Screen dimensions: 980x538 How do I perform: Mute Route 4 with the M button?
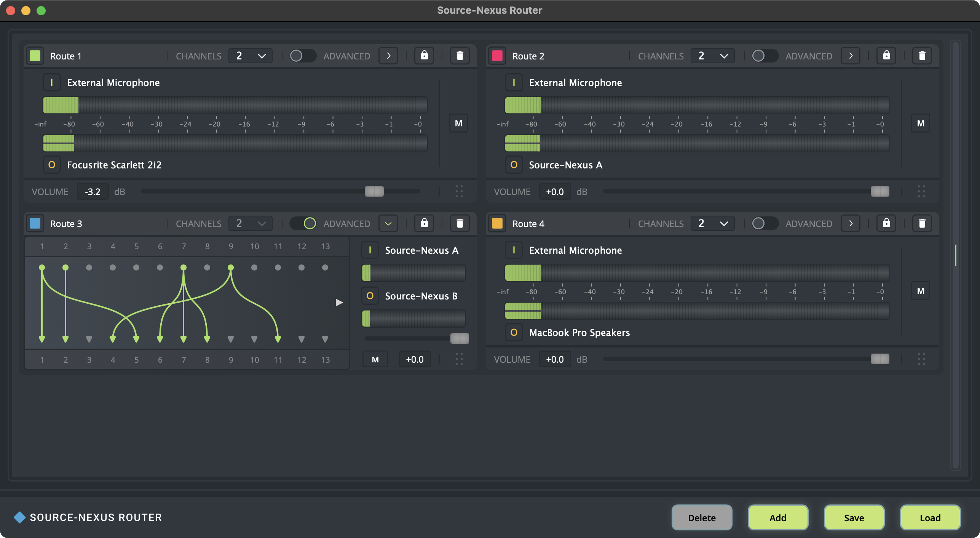pos(920,291)
